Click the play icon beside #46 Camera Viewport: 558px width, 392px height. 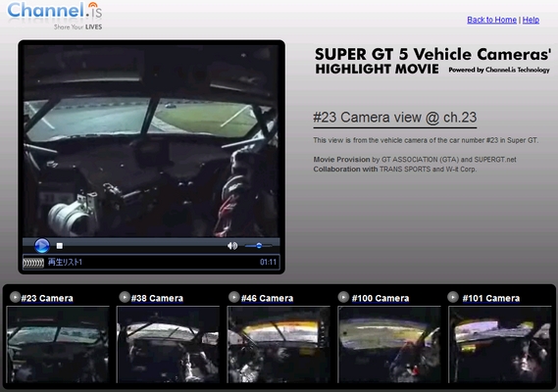pos(233,297)
